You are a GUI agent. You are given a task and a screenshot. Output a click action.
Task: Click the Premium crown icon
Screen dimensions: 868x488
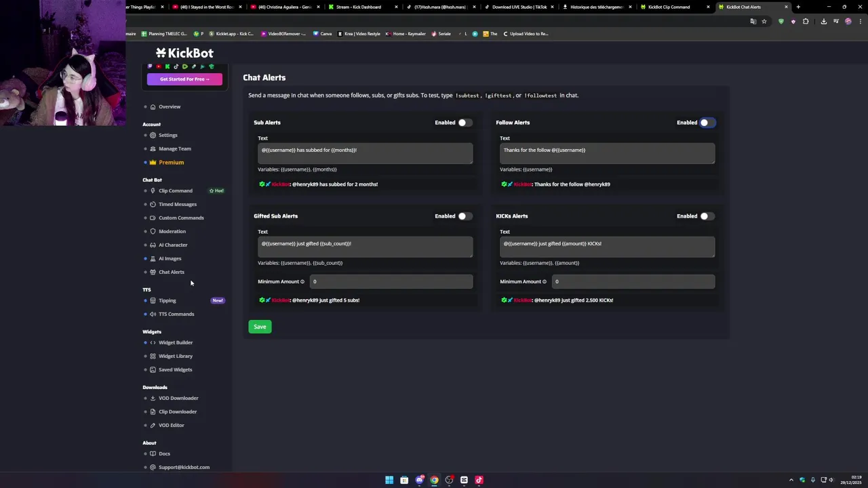153,162
